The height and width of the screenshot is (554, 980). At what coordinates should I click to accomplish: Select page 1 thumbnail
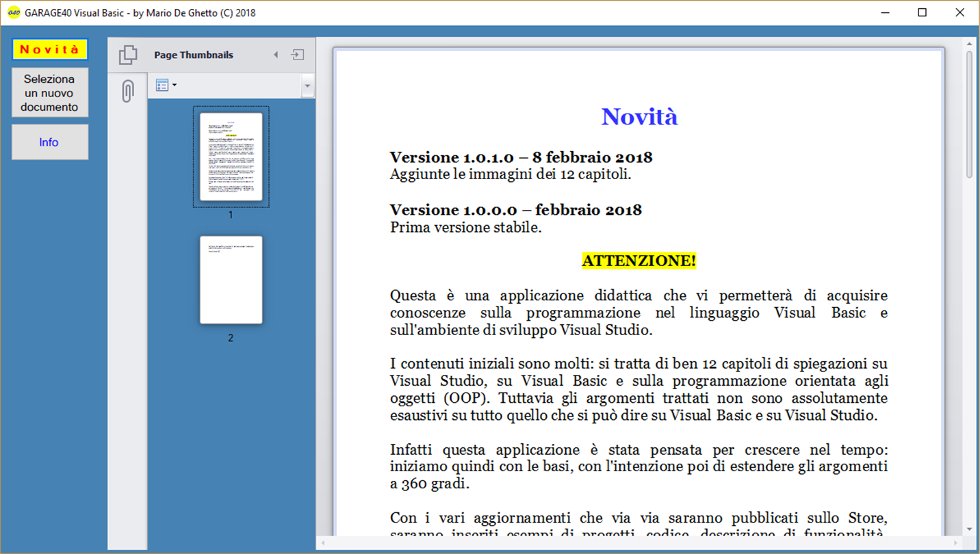[231, 157]
